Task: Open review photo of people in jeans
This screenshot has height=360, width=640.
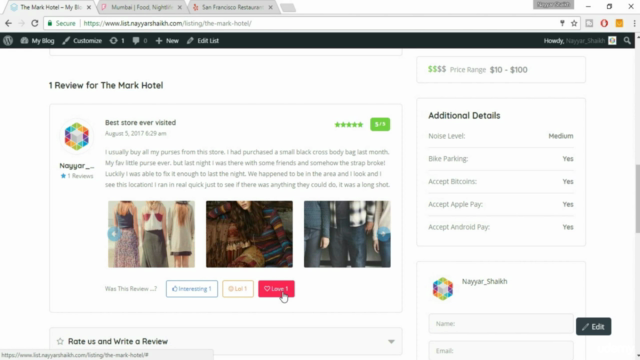Action: pos(347,234)
